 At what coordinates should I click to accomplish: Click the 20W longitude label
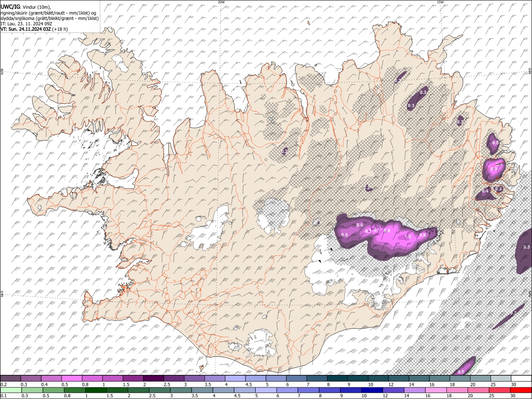[221, 2]
